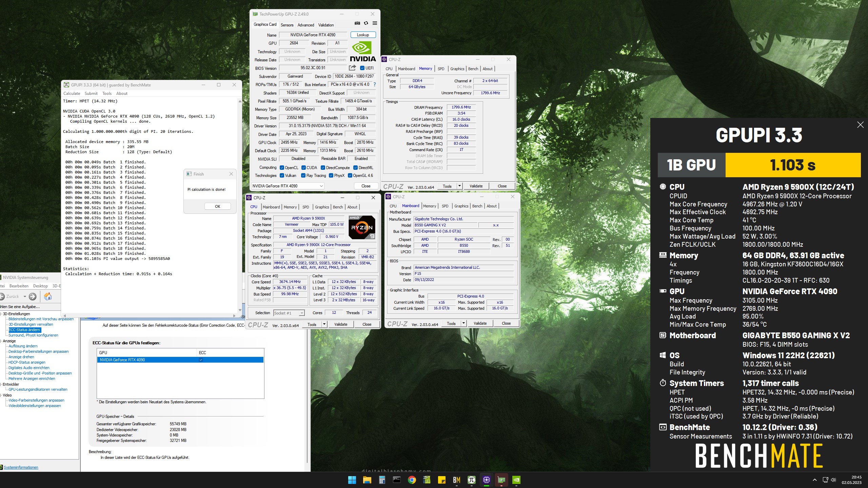Open File Explorer from the taskbar

(367, 480)
